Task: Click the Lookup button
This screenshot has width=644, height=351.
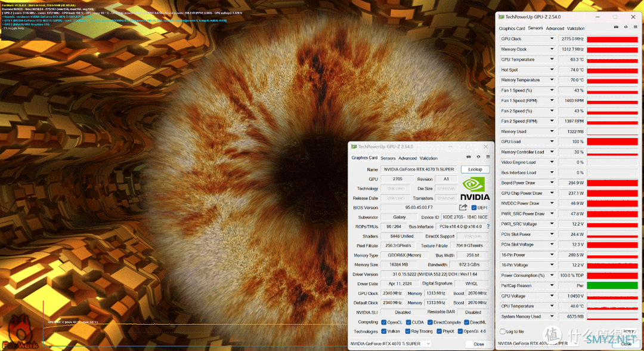Action: [475, 170]
